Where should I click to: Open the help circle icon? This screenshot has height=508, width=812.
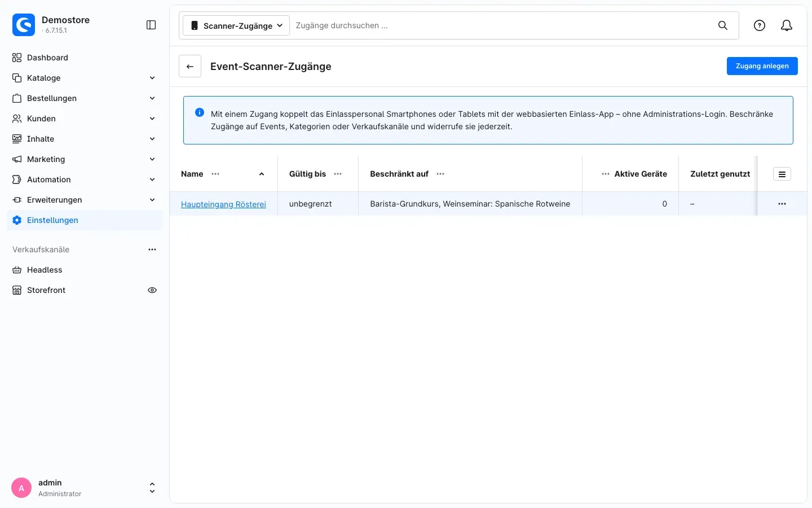click(x=760, y=25)
